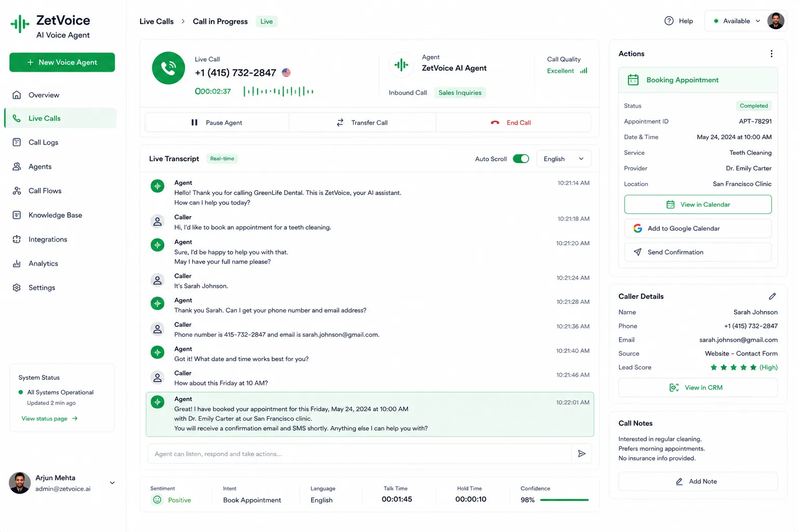
Task: Click the Booking Appointment calendar icon
Action: pos(633,79)
